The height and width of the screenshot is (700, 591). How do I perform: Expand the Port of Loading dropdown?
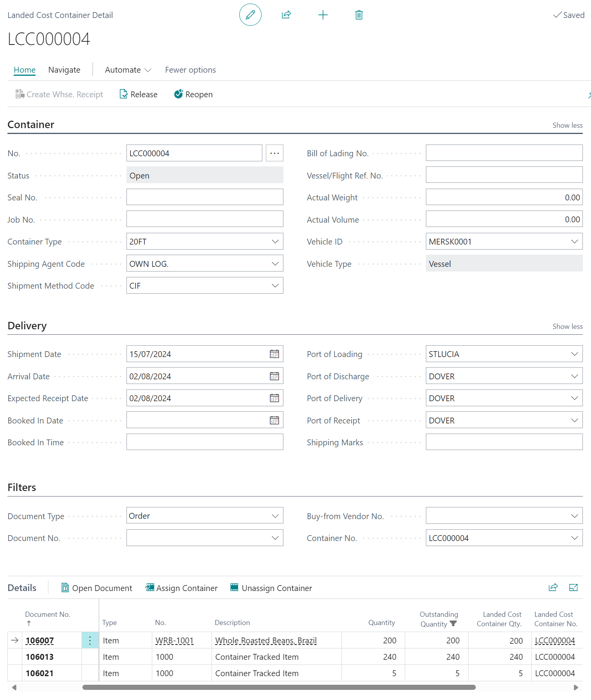(x=574, y=354)
